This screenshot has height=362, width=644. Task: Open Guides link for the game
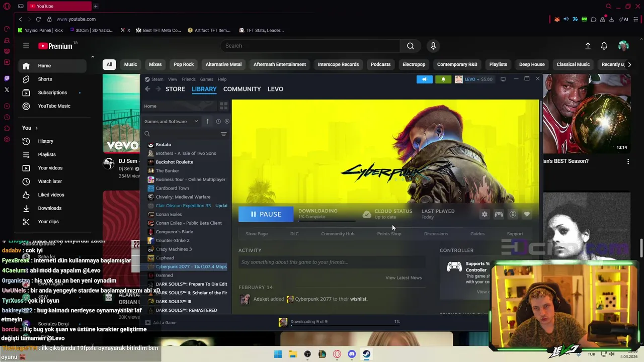coord(477,234)
